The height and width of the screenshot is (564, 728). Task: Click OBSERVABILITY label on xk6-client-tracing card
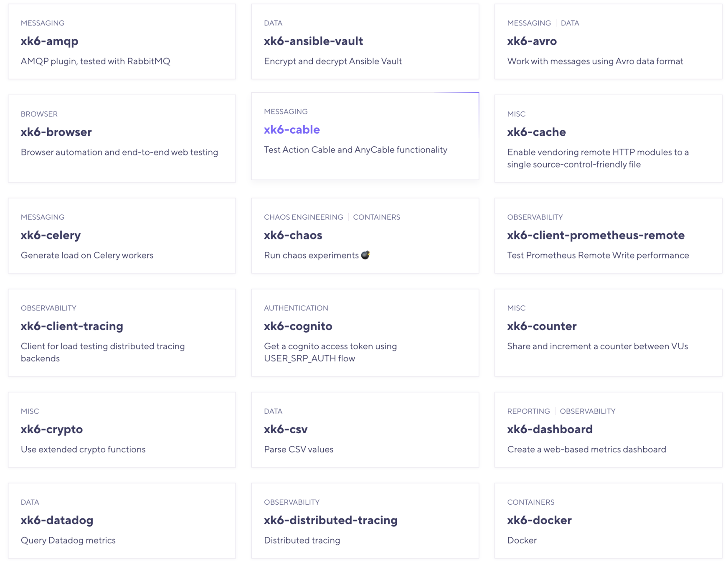point(48,308)
